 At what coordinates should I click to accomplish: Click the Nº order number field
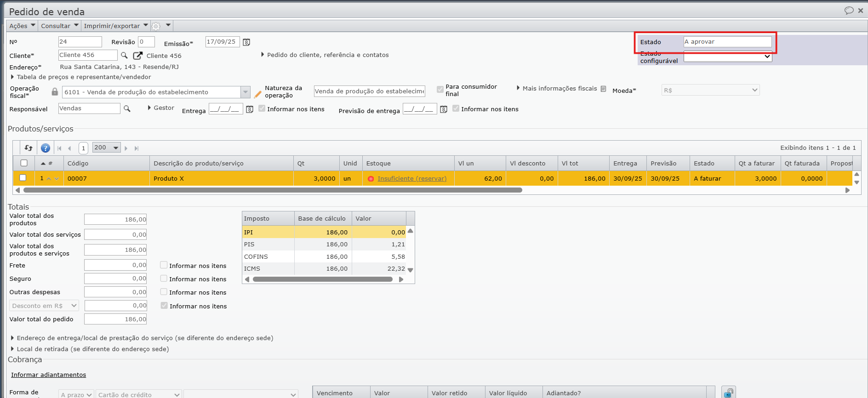coord(80,42)
